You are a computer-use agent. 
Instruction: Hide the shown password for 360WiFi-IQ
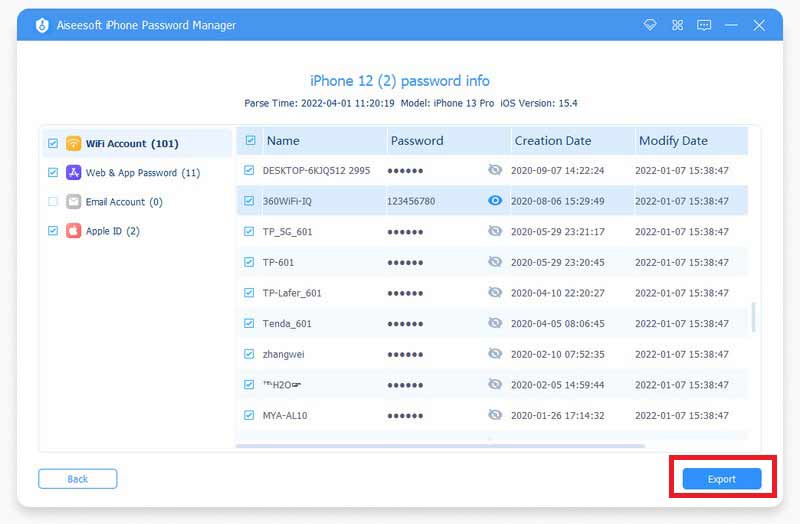[x=494, y=201]
